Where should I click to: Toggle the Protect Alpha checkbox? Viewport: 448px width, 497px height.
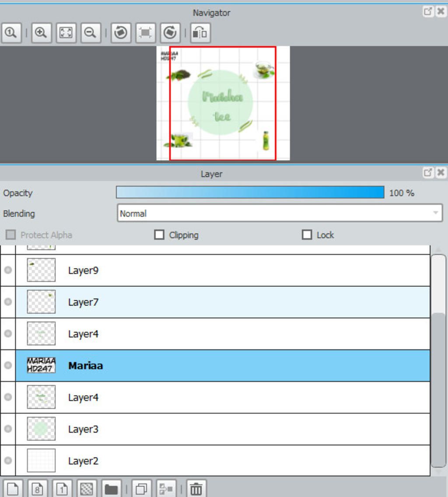click(x=11, y=235)
